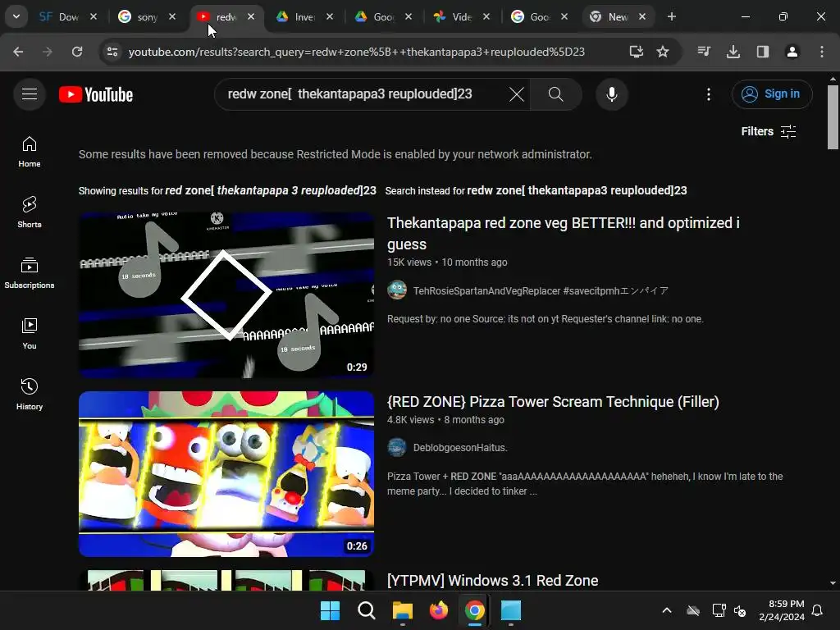Open the Filters panel
This screenshot has width=840, height=630.
(768, 131)
